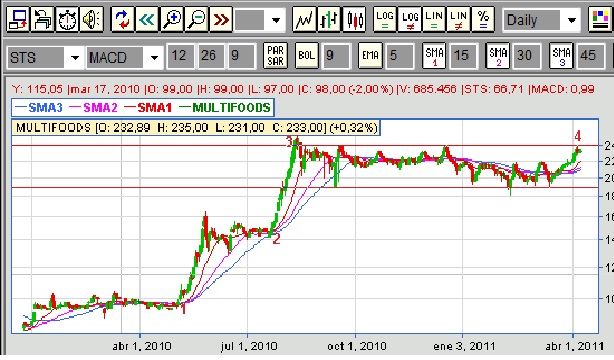Switch to OHLC bar chart style
614x360 pixels.
(329, 18)
